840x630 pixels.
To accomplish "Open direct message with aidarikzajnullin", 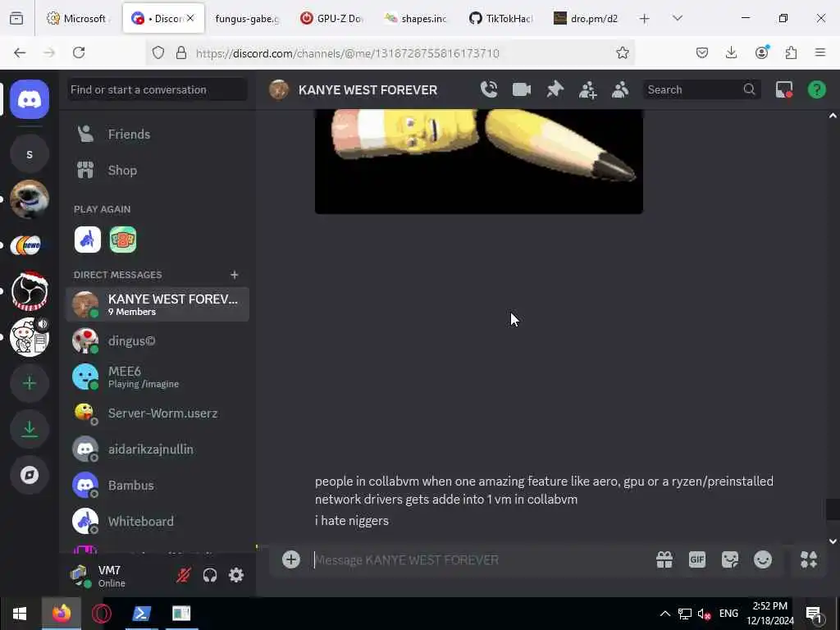I will pos(157,450).
